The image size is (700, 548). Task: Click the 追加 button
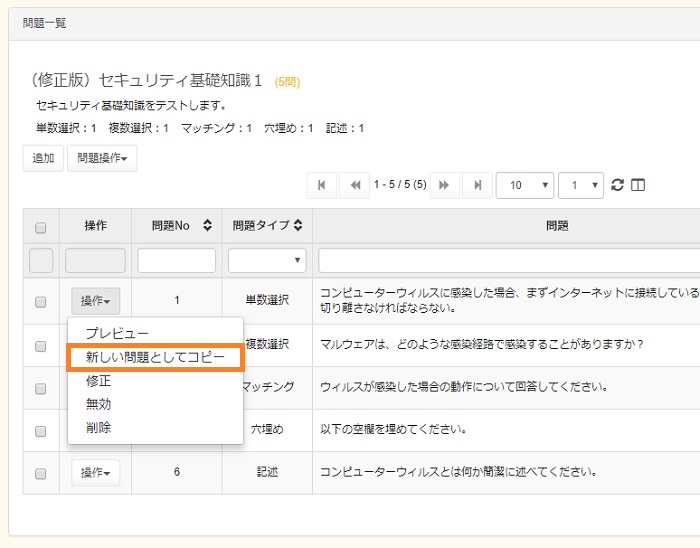pos(43,158)
